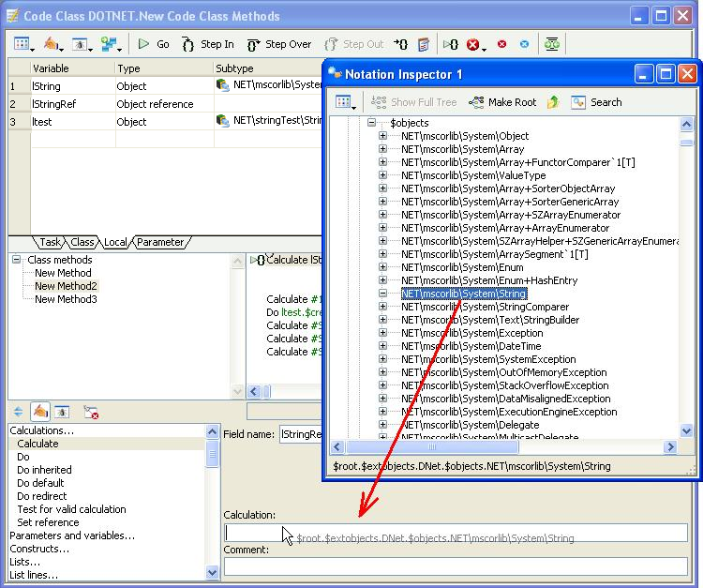This screenshot has height=588, width=703.
Task: Select New Method3 in class methods
Action: point(66,299)
